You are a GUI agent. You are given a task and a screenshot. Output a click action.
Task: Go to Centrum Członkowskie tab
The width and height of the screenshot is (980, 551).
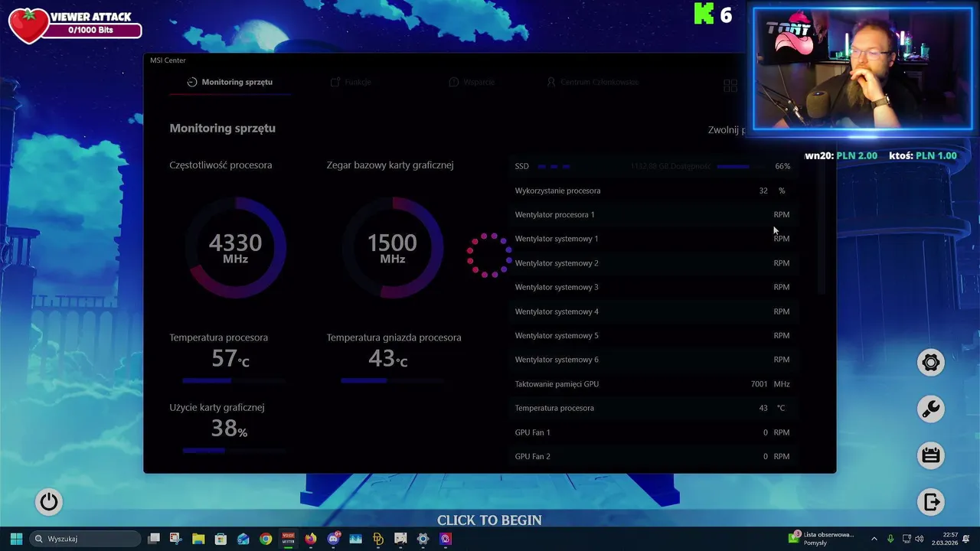[592, 82]
